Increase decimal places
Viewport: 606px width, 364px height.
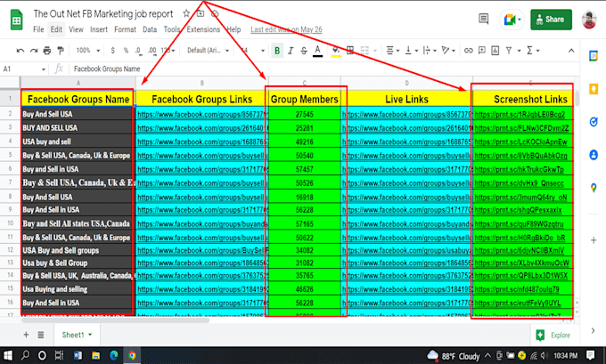[152, 51]
